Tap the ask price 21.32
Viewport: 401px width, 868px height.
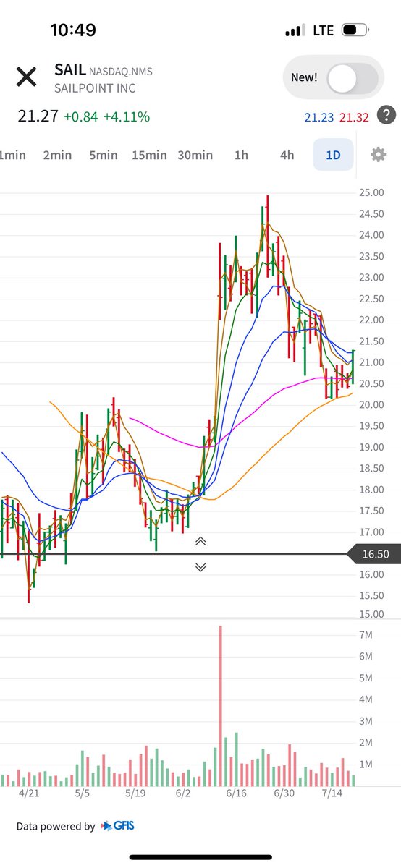[355, 117]
